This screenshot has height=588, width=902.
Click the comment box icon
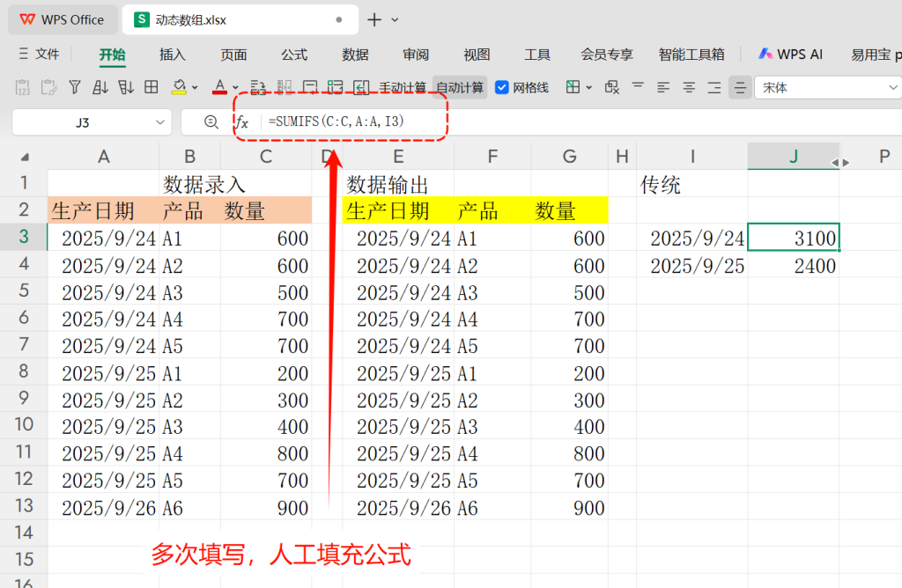(309, 87)
